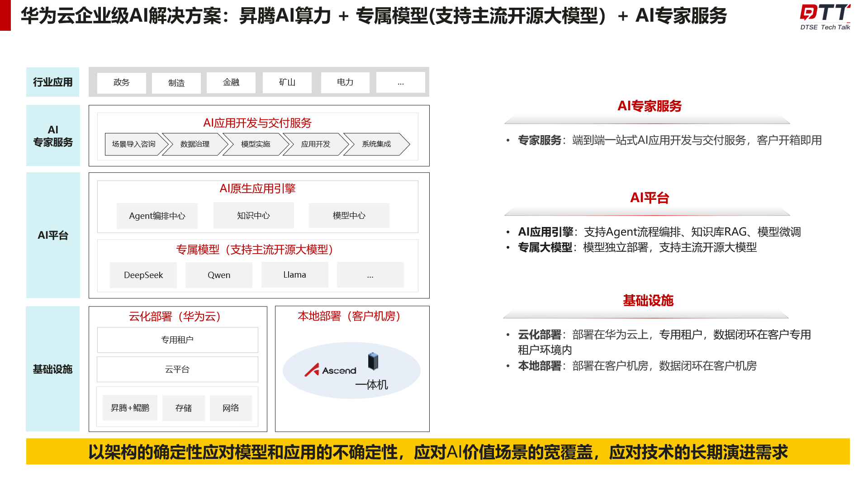Click the yellow summary banner at bottom

pyautogui.click(x=438, y=452)
